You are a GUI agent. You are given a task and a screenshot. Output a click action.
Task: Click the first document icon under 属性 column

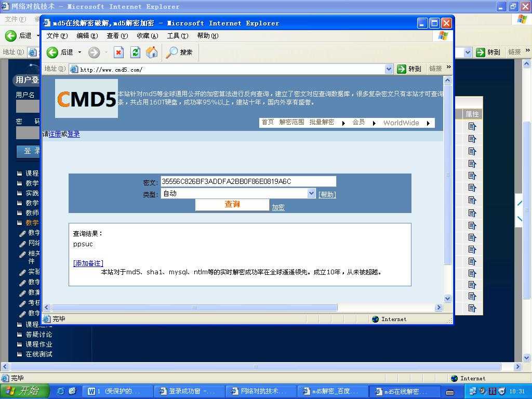(x=472, y=127)
